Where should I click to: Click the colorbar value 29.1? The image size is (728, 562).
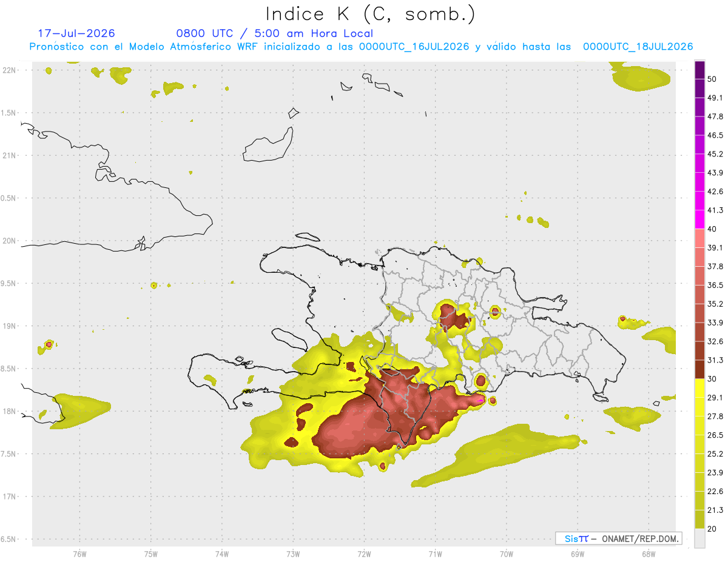click(715, 398)
